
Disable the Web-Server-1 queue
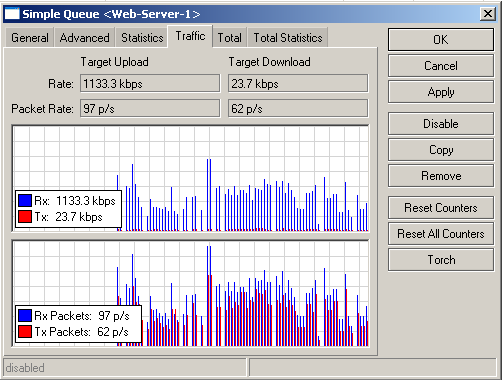pyautogui.click(x=441, y=124)
